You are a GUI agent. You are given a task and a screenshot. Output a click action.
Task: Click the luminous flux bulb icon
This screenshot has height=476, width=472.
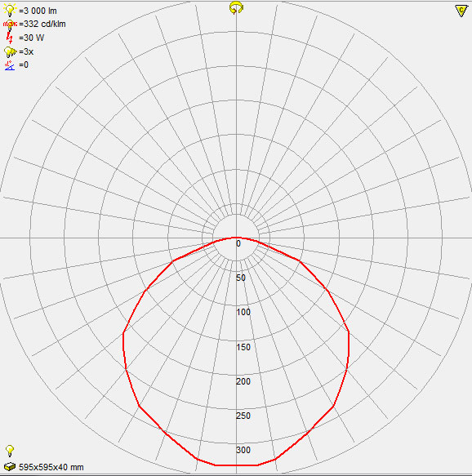10,10
